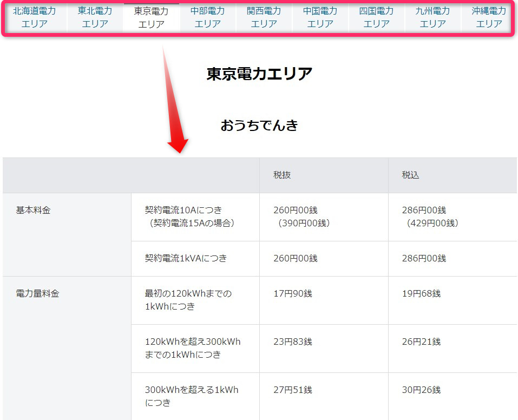Open the 北海道電力エリア tab
Screen dimensions: 518x420
[x=34, y=17]
